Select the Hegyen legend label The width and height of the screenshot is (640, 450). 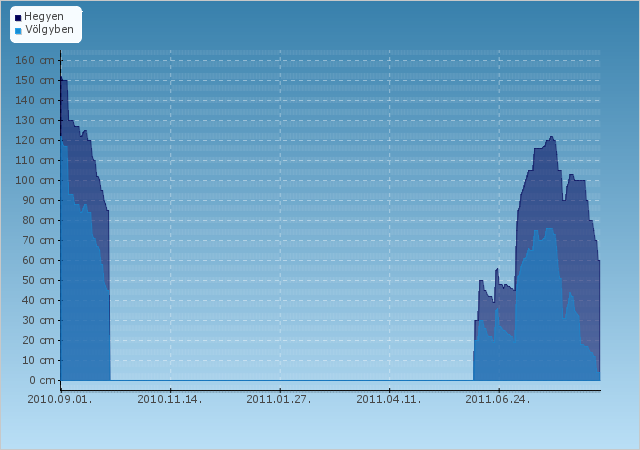pos(44,16)
